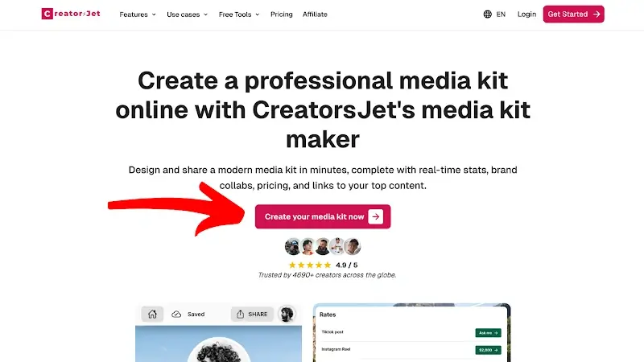Viewport: 644px width, 362px height.
Task: Open the Free Tools dropdown
Action: [240, 14]
